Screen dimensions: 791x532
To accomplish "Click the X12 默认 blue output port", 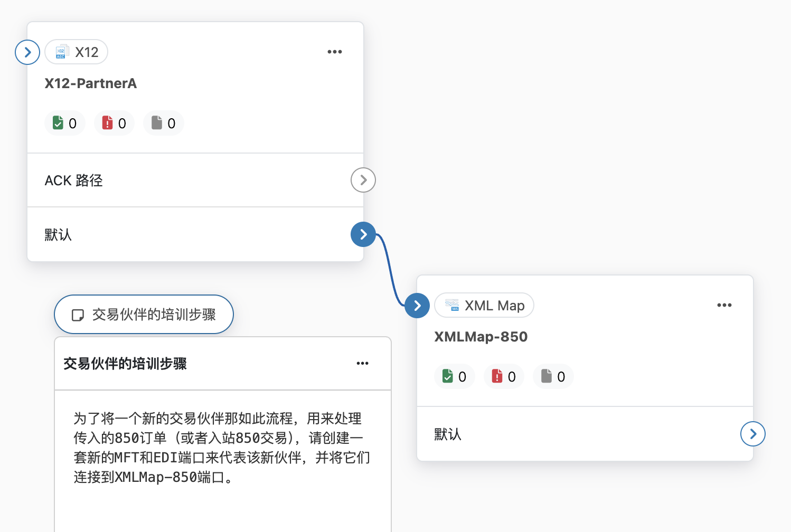I will tap(363, 234).
